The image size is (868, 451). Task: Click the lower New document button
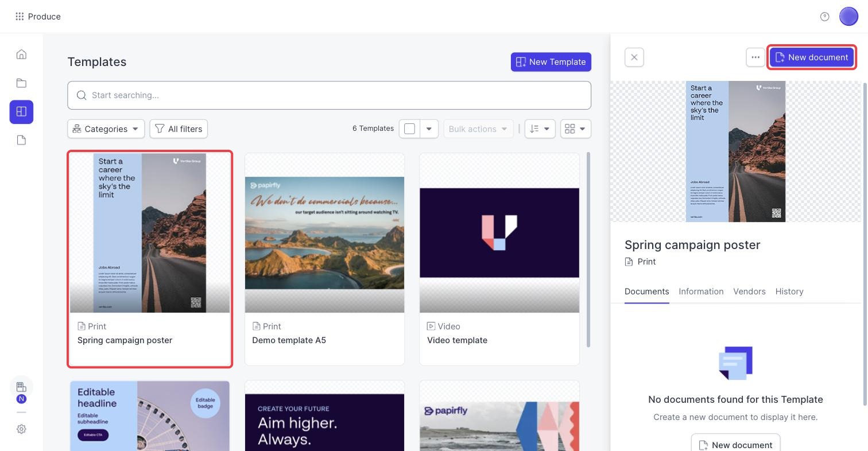[x=735, y=444]
